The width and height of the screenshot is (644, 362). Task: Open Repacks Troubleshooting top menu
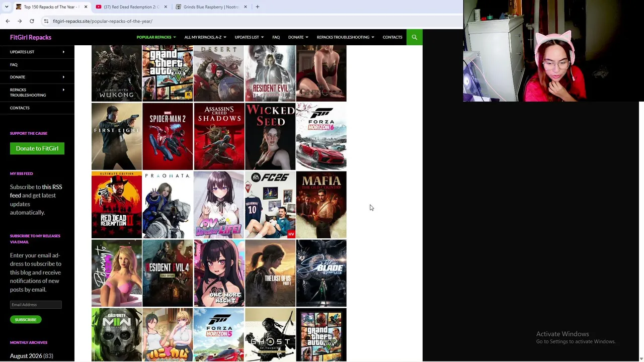(345, 37)
